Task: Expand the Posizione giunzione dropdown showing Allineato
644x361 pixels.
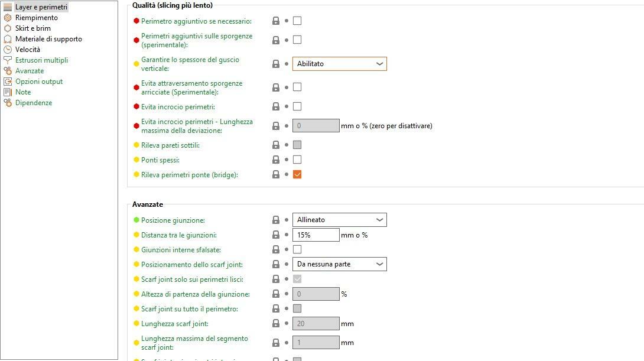Action: click(x=339, y=220)
